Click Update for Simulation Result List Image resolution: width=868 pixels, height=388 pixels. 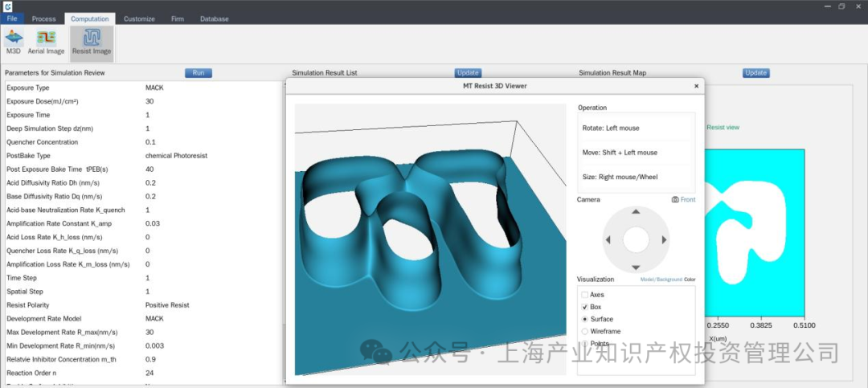pos(468,72)
